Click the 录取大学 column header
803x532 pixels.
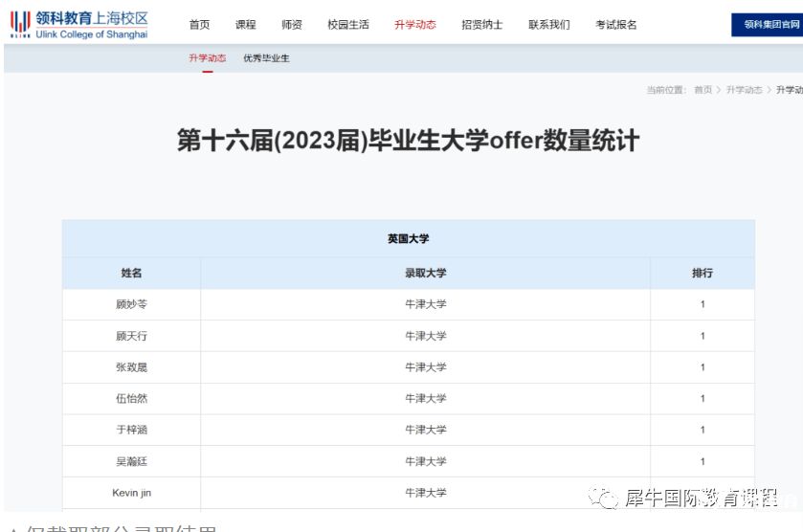click(x=425, y=274)
